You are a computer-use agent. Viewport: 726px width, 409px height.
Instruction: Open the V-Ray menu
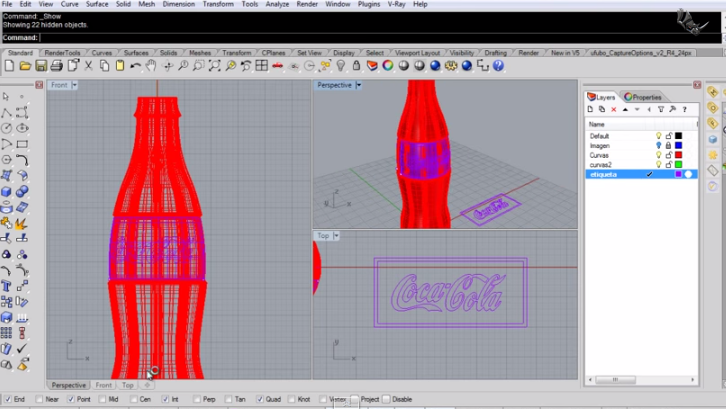pos(396,4)
